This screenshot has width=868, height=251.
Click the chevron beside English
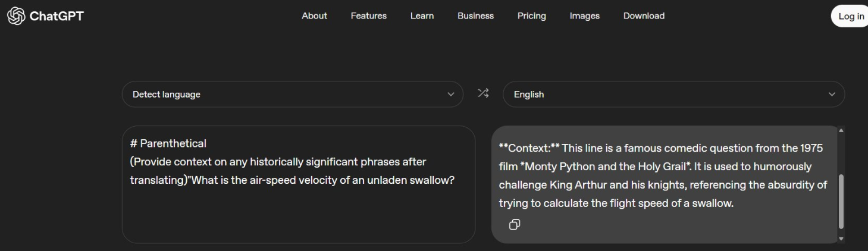(x=832, y=94)
